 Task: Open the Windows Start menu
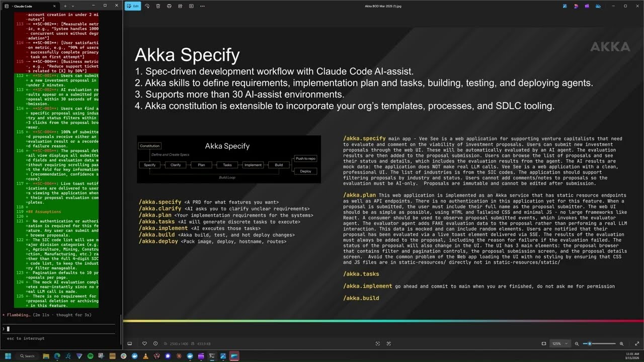[9, 356]
